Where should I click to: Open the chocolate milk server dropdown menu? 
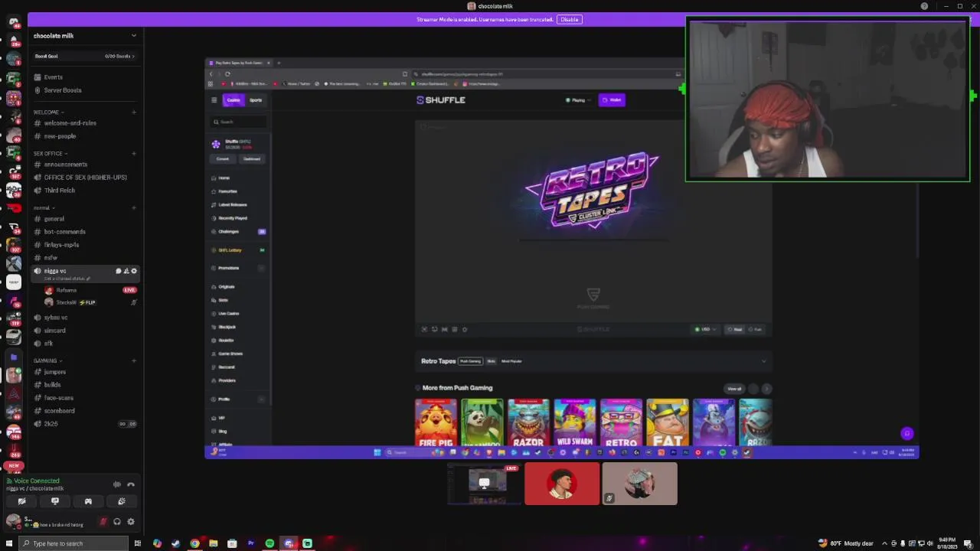[x=133, y=35]
